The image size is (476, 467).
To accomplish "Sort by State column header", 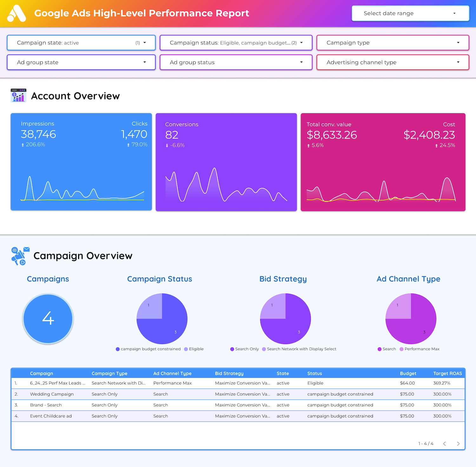I will coord(283,373).
